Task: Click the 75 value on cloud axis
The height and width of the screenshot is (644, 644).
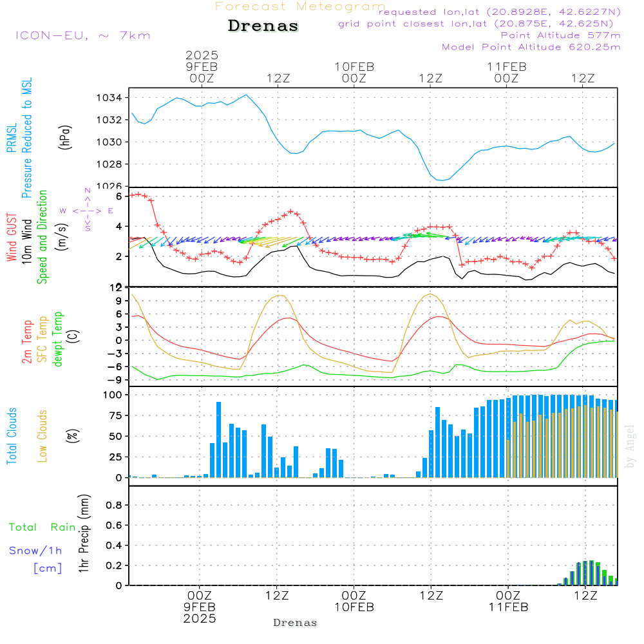Action: [x=115, y=415]
